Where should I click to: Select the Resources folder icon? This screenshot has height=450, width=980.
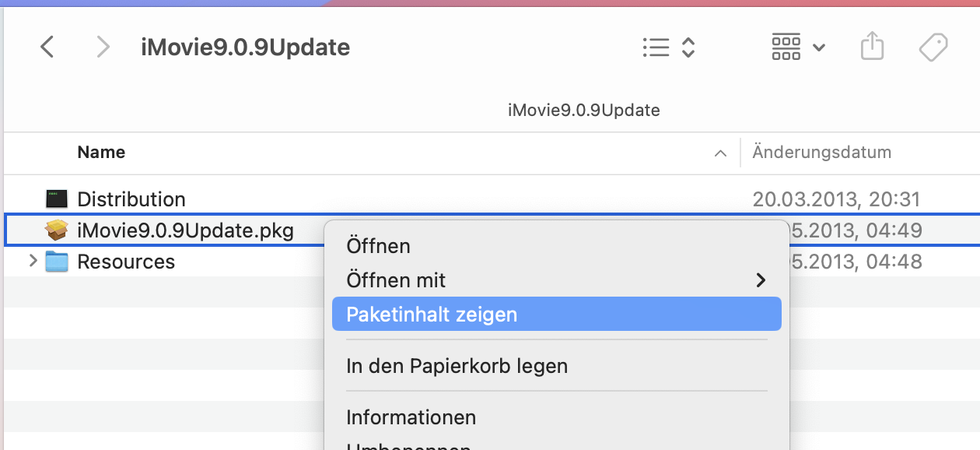pos(57,262)
